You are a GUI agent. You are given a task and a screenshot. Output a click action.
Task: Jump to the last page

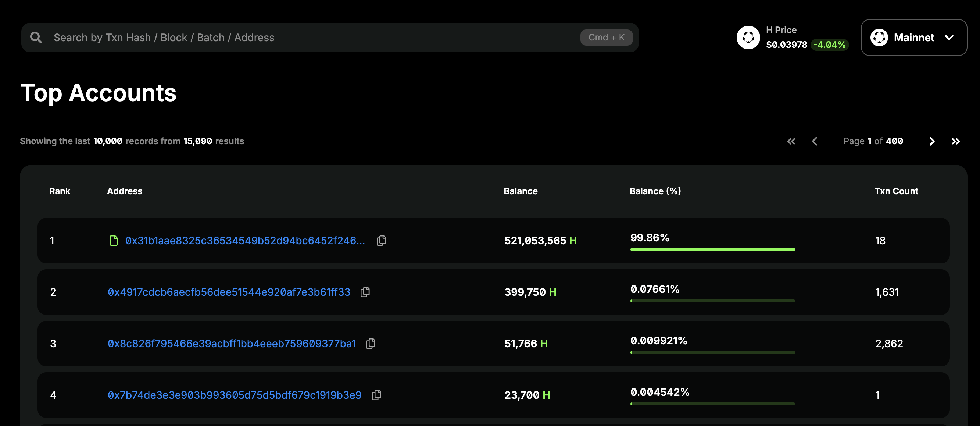point(956,141)
